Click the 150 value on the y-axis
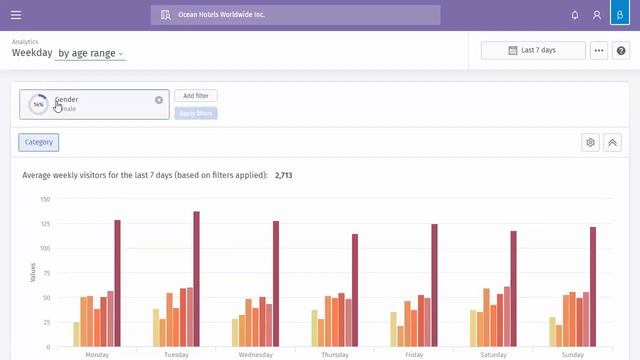 tap(45, 199)
